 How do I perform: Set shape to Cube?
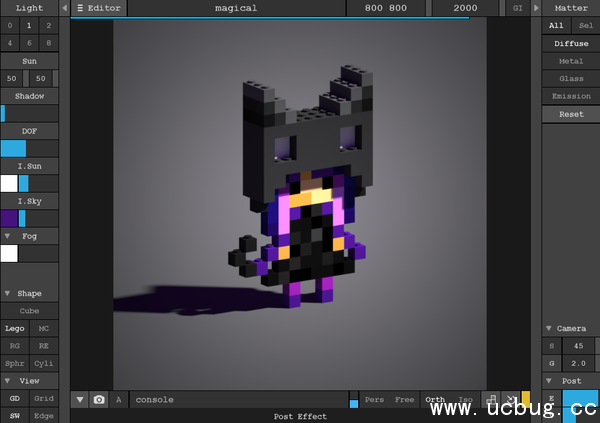29,311
